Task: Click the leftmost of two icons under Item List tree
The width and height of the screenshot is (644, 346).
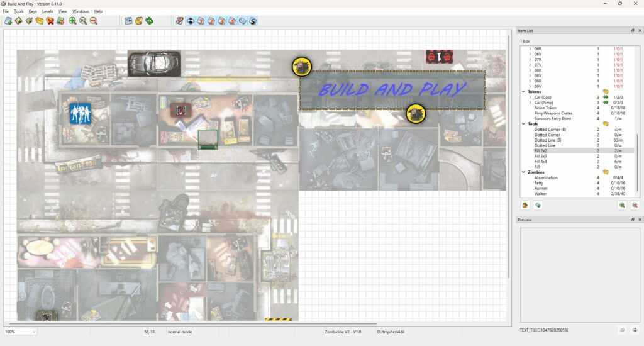Action: (x=525, y=205)
